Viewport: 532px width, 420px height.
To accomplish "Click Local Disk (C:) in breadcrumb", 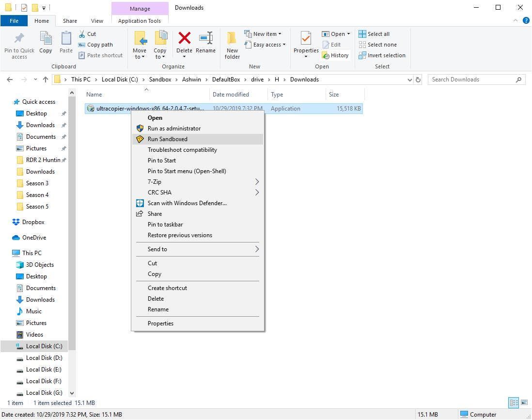I will point(120,80).
